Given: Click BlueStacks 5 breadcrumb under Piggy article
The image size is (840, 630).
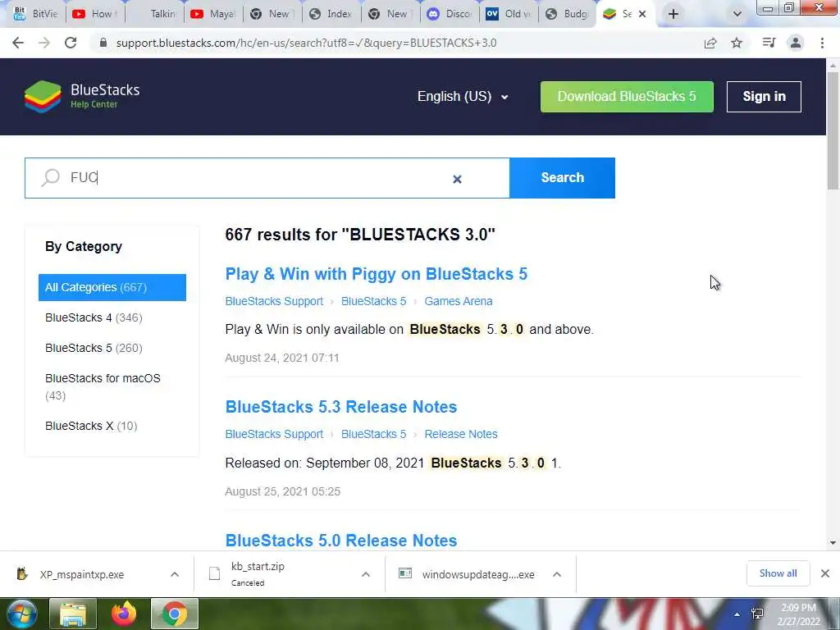Looking at the screenshot, I should coord(373,301).
